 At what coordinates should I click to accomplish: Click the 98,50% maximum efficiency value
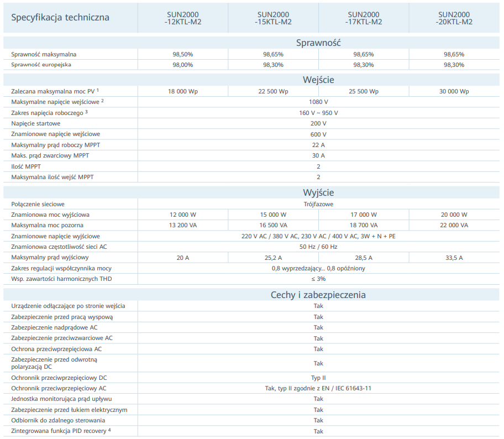183,54
